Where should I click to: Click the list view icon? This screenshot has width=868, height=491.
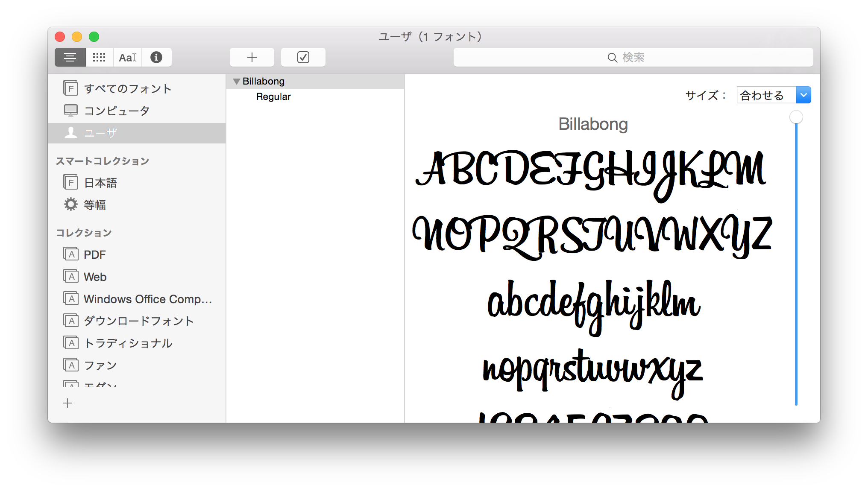[69, 57]
